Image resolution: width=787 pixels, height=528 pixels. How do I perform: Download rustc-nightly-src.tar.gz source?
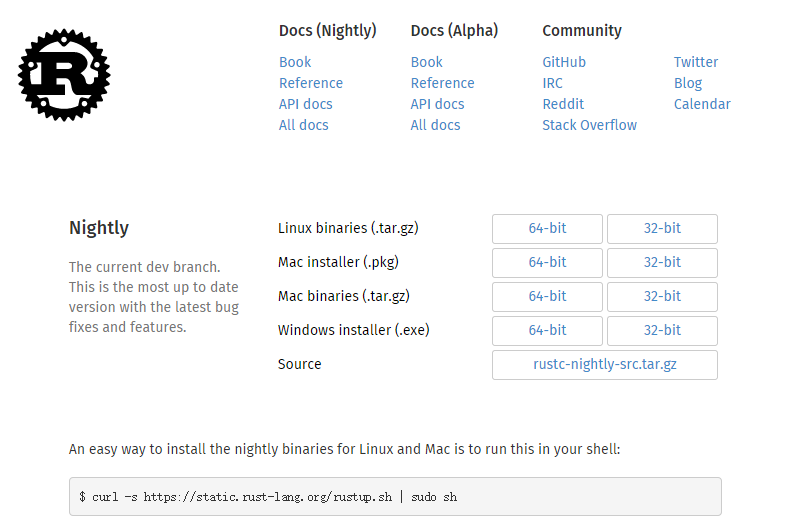click(x=605, y=365)
